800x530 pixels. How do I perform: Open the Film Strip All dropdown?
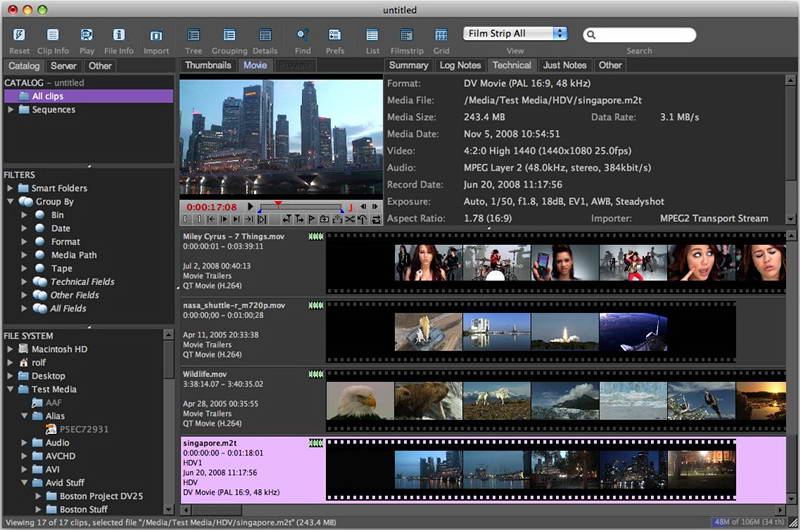point(515,33)
